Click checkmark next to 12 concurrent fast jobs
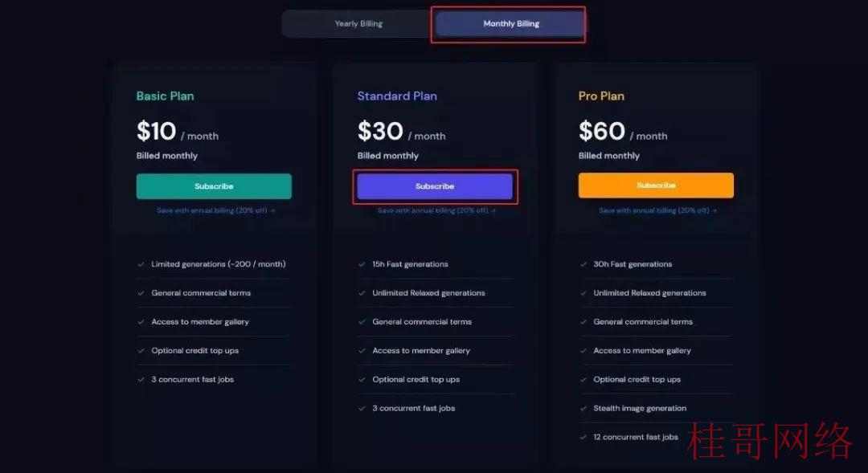Screen dimensions: 868x473 pyautogui.click(x=583, y=437)
